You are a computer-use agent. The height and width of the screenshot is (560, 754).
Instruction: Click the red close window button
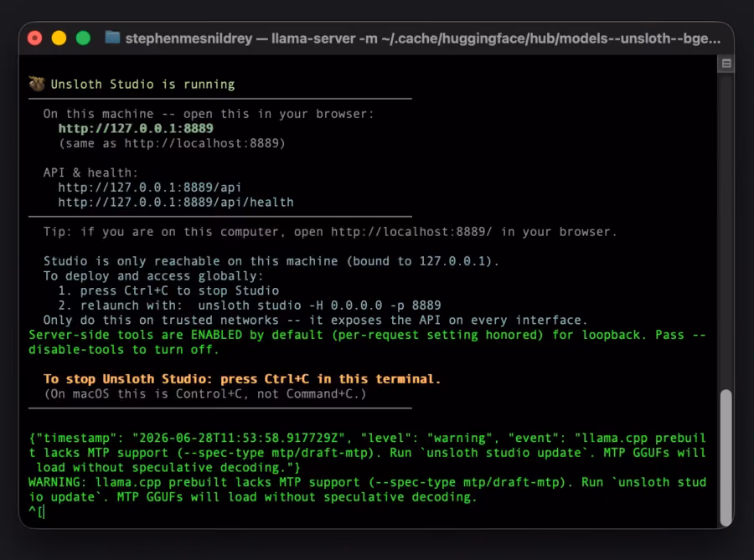click(34, 38)
